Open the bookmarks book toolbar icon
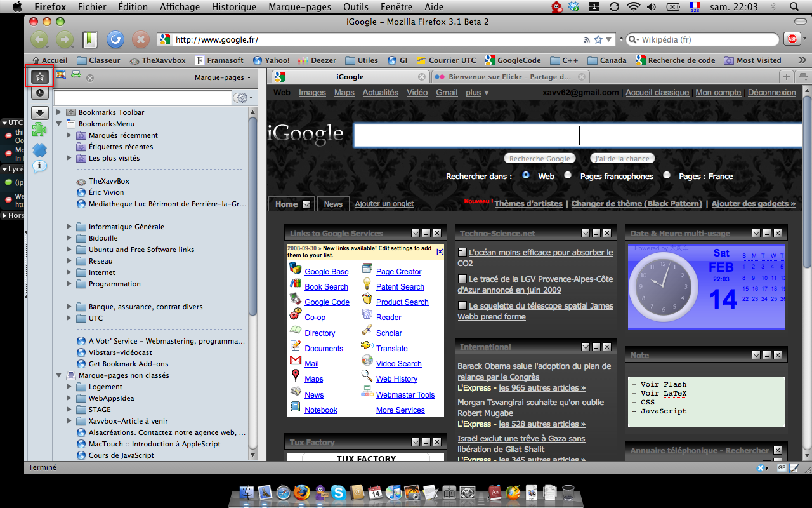812x508 pixels. [90, 39]
